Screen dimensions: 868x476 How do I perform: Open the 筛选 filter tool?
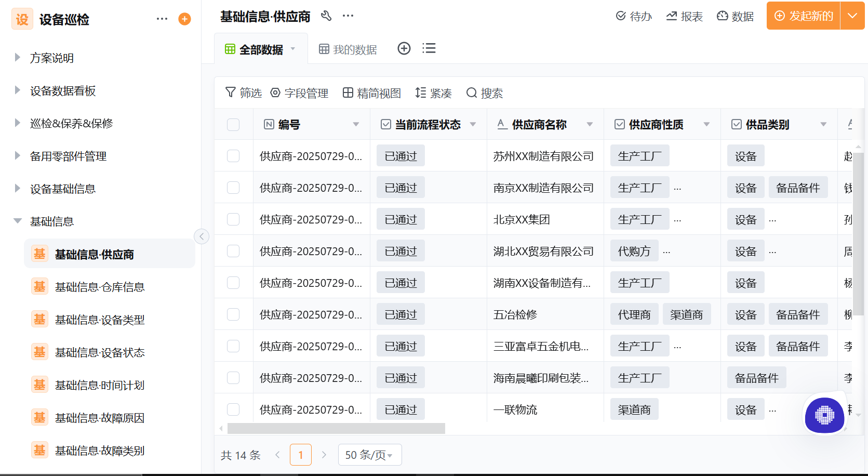click(243, 92)
